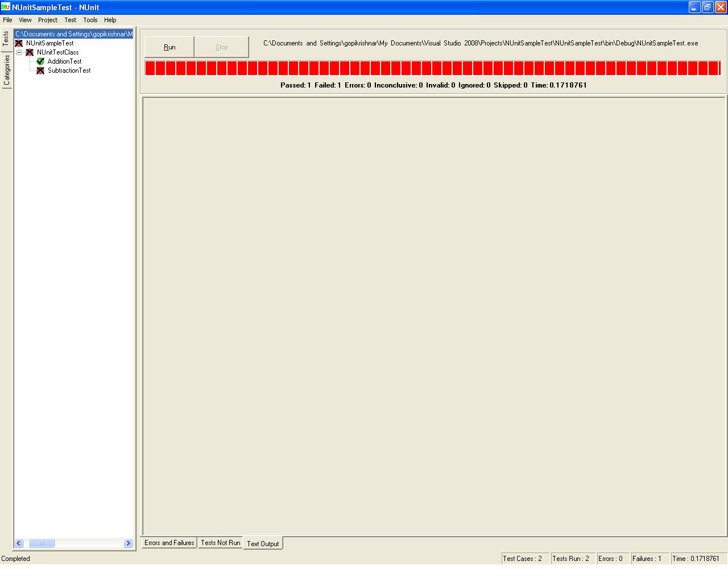This screenshot has height=582, width=728.
Task: Click the green check icon beside AdditionTest
Action: tap(40, 61)
